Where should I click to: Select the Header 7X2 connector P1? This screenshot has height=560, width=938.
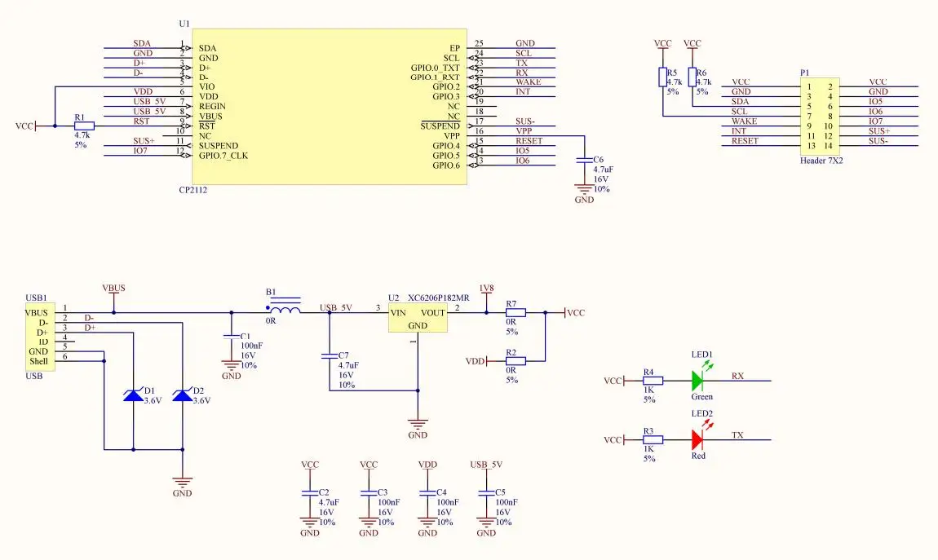click(x=819, y=116)
